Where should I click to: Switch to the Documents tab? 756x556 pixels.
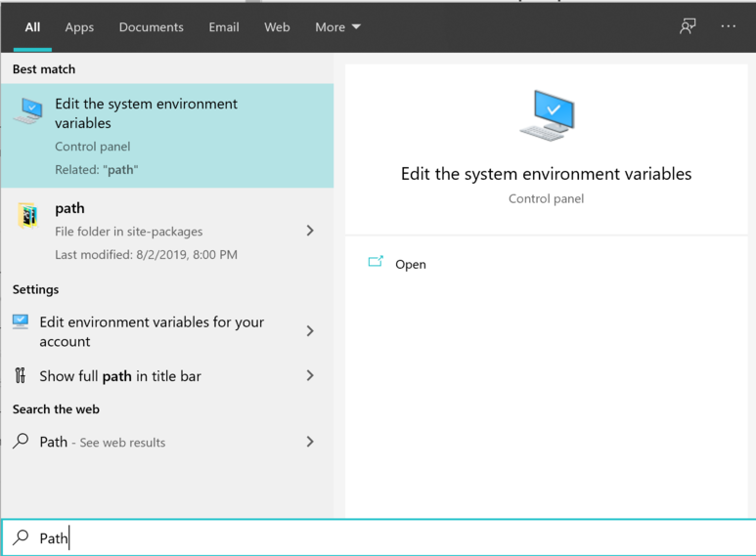pos(151,27)
